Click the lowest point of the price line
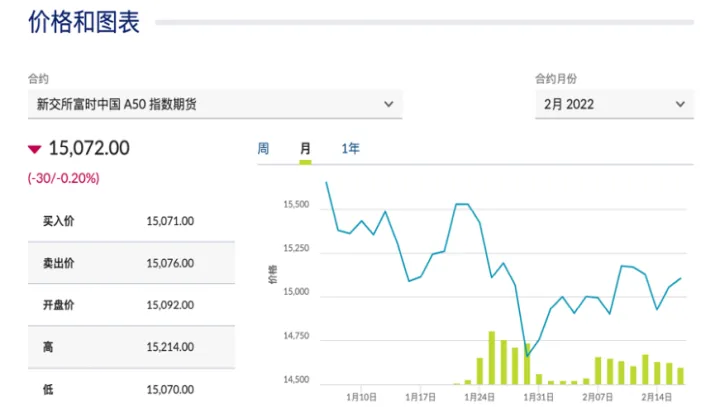720x407 pixels. pyautogui.click(x=527, y=356)
